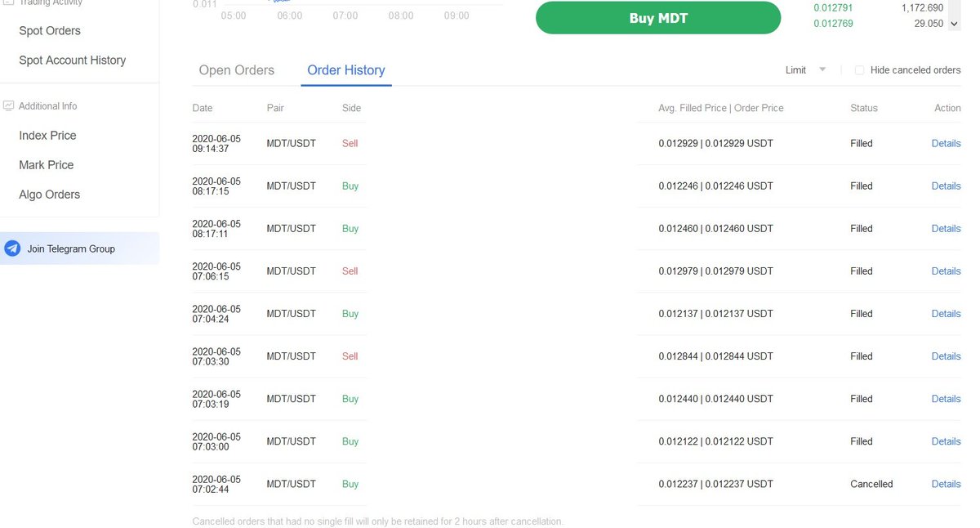This screenshot has height=528, width=980.
Task: Toggle Hide canceled orders checkbox
Action: point(859,70)
